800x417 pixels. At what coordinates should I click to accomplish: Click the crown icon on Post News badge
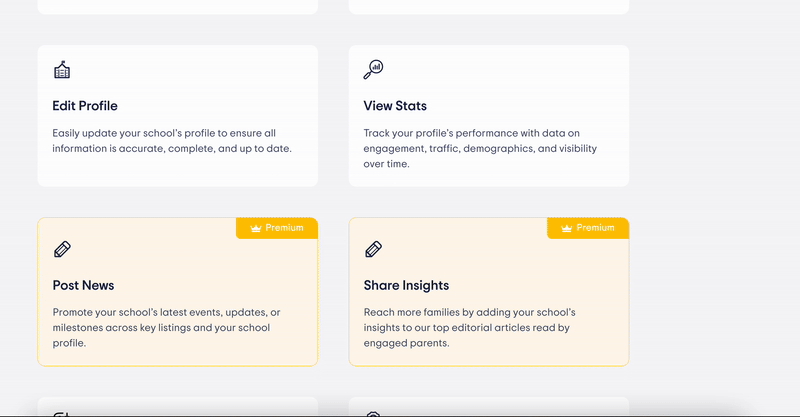pyautogui.click(x=255, y=228)
